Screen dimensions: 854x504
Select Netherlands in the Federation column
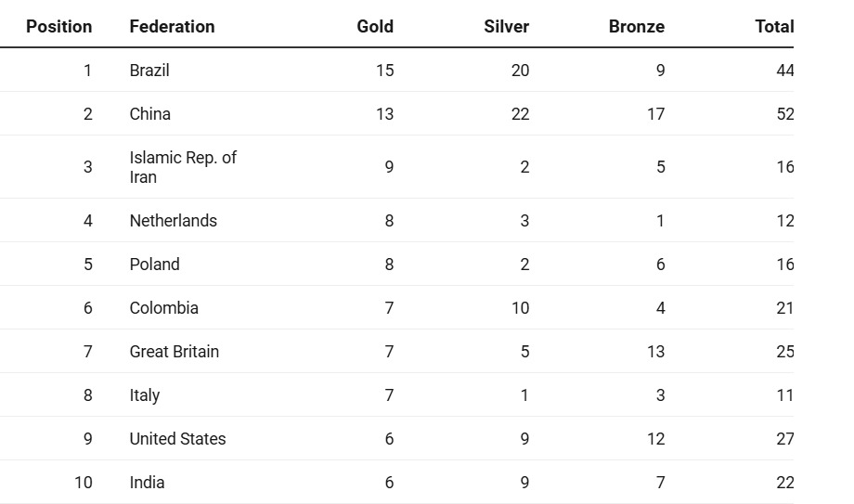click(174, 221)
